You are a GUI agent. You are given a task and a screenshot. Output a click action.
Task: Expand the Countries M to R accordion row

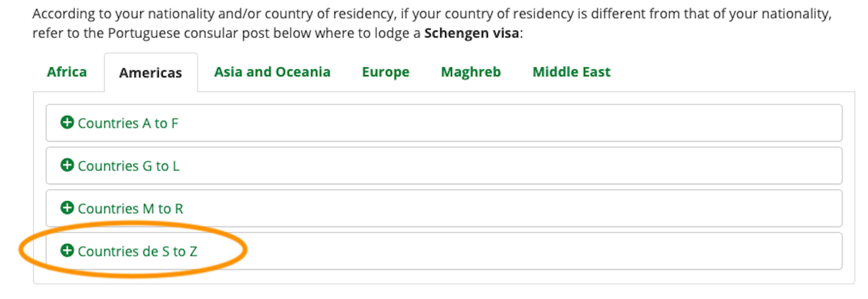pos(444,208)
